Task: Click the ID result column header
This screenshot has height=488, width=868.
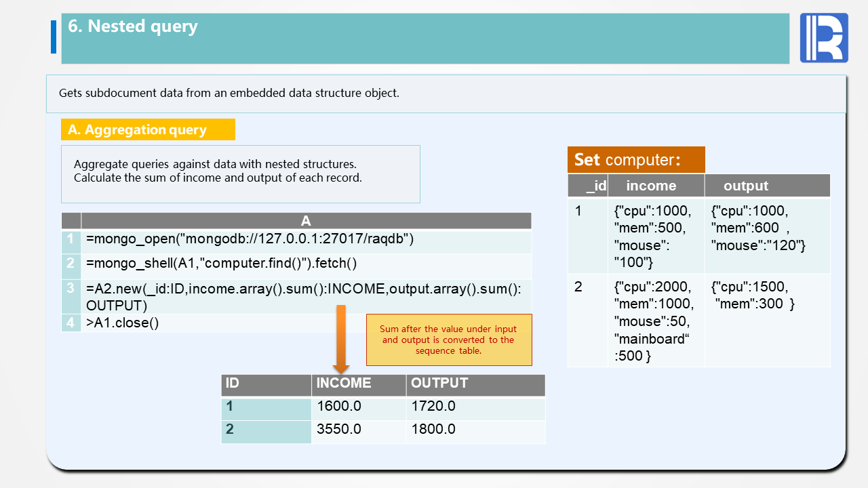Action: click(266, 384)
